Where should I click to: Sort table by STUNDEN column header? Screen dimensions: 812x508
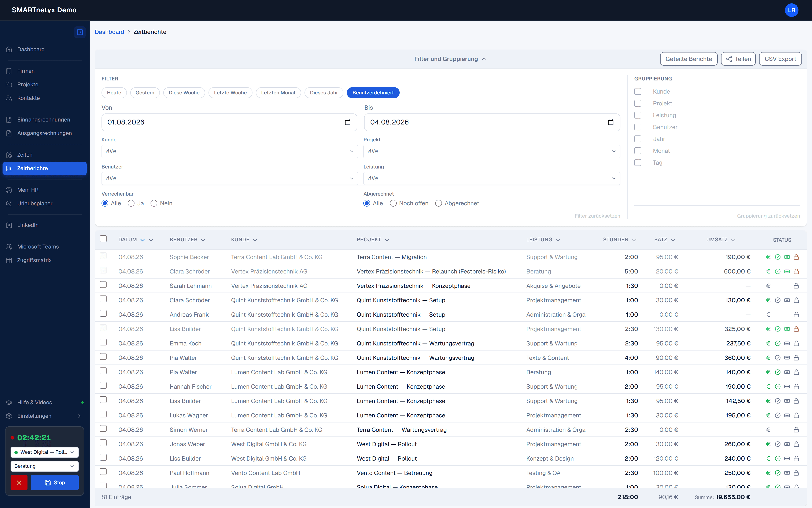point(619,240)
